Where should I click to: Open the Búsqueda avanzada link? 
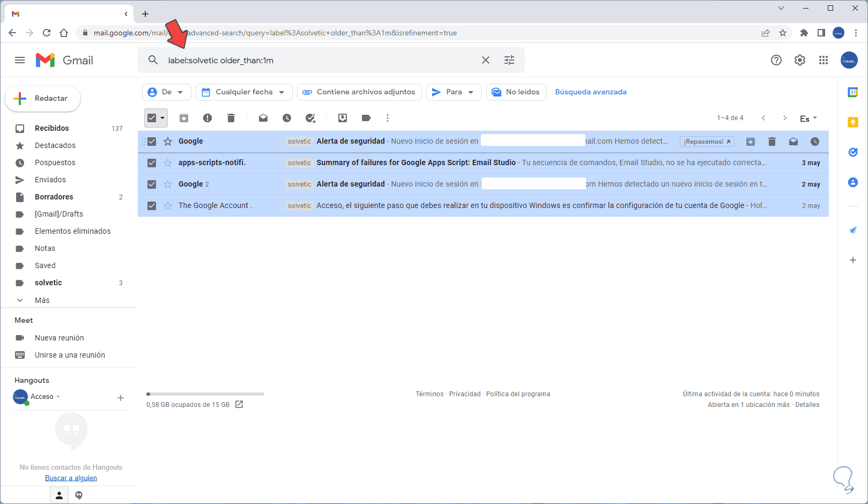pyautogui.click(x=591, y=92)
